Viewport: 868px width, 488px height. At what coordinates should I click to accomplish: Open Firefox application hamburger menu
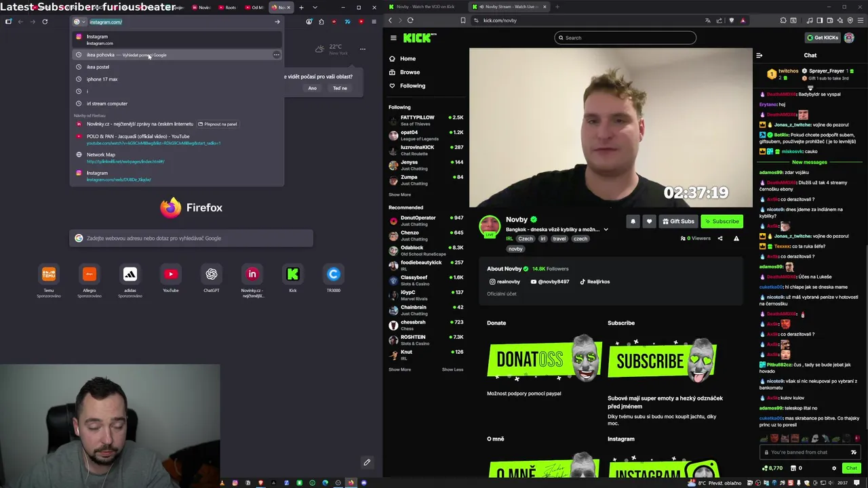click(374, 22)
